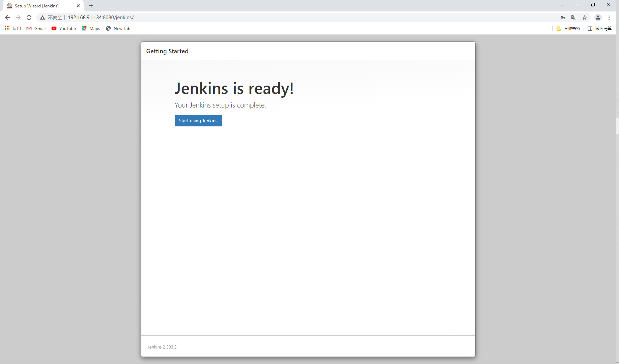
Task: Reload the Jenkins page
Action: tap(29, 18)
